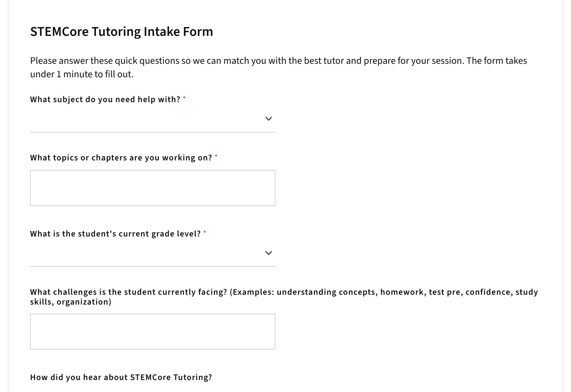Click 'How did you hear about STEMCore' label
The width and height of the screenshot is (571, 392).
pyautogui.click(x=121, y=377)
